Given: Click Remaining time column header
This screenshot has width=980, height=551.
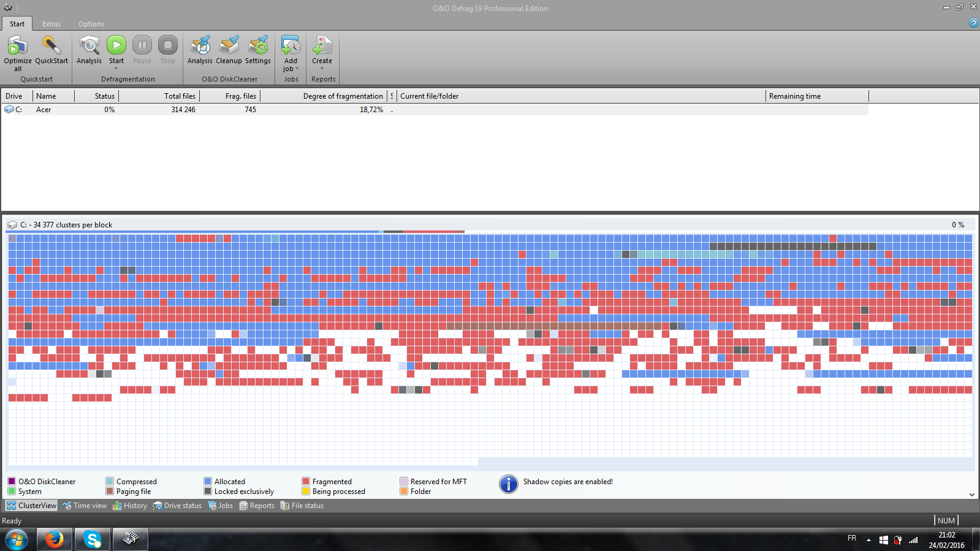Looking at the screenshot, I should [x=818, y=96].
